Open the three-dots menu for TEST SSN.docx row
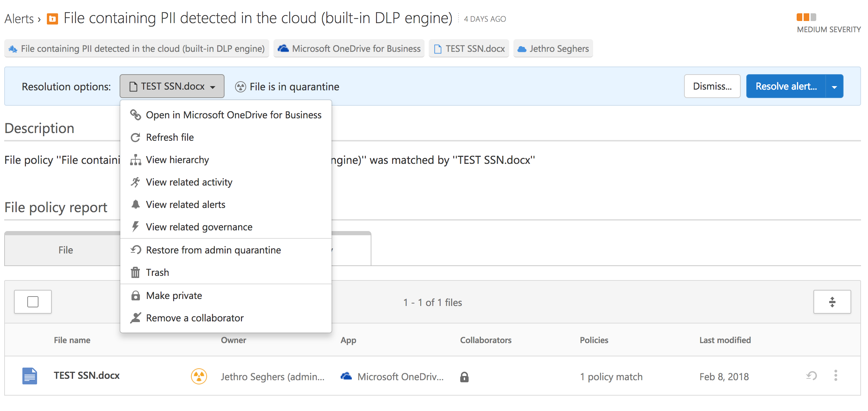 click(835, 376)
